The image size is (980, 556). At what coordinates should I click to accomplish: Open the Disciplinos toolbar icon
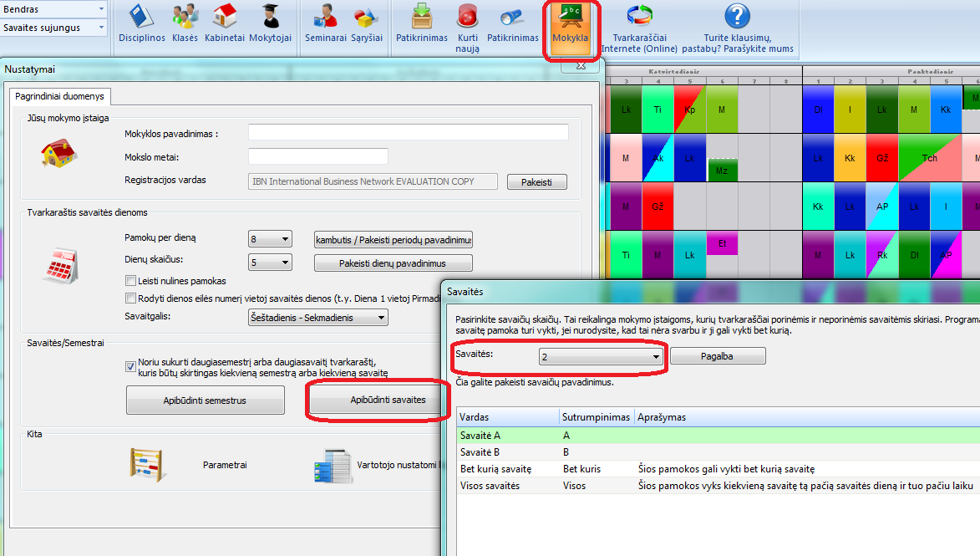pyautogui.click(x=141, y=18)
